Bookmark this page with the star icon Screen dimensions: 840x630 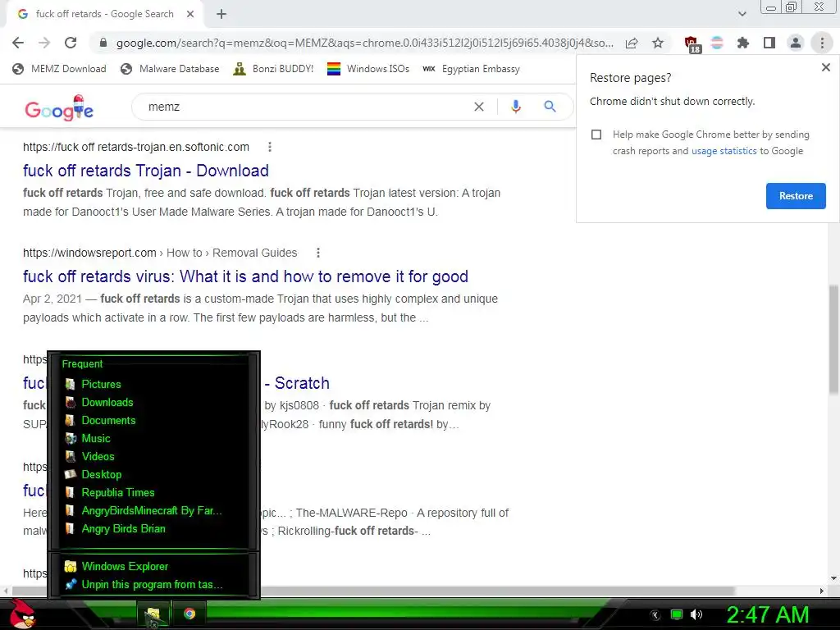pyautogui.click(x=658, y=43)
